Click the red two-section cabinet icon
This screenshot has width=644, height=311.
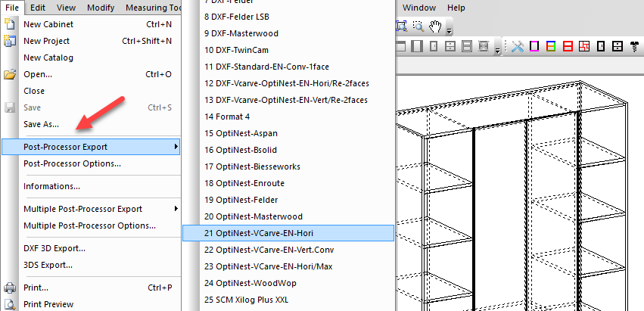click(x=568, y=46)
